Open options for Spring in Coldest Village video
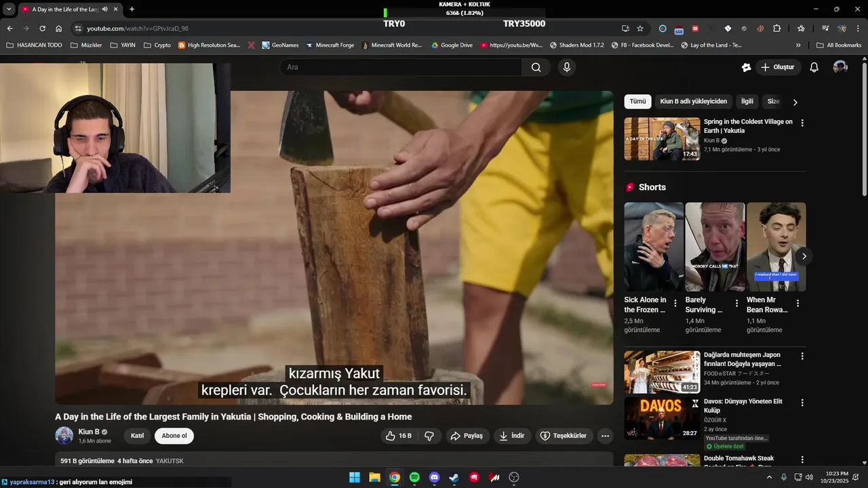The width and height of the screenshot is (868, 488). (802, 123)
